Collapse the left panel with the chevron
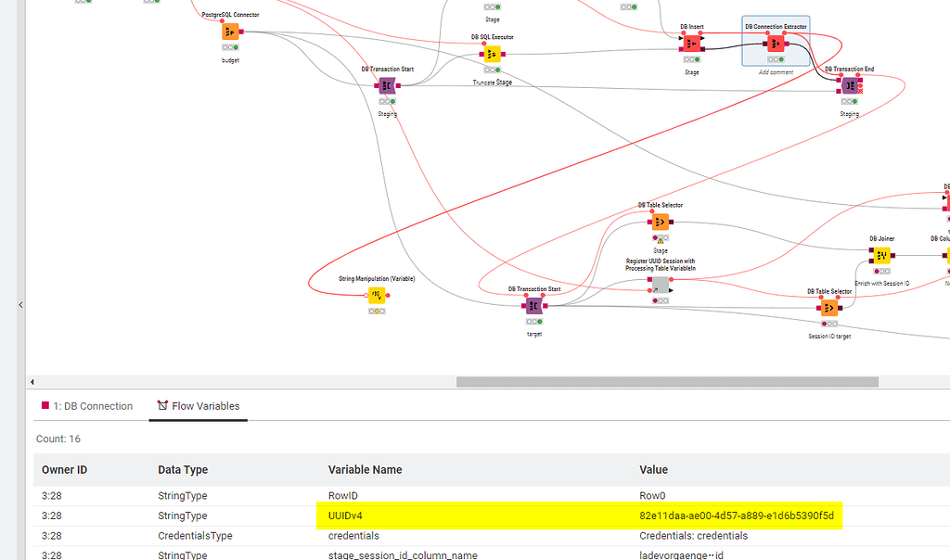This screenshot has width=950, height=560. 20,304
